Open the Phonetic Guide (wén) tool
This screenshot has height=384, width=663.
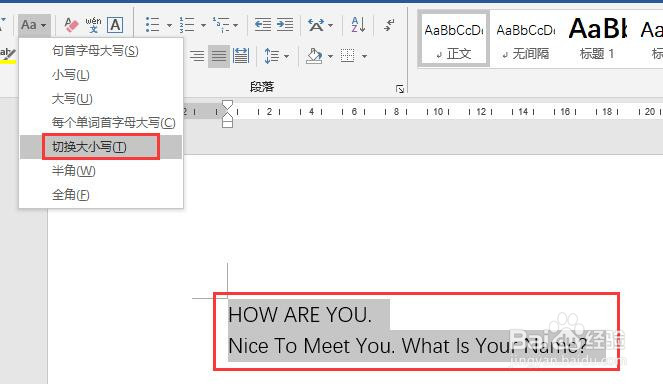coord(93,25)
